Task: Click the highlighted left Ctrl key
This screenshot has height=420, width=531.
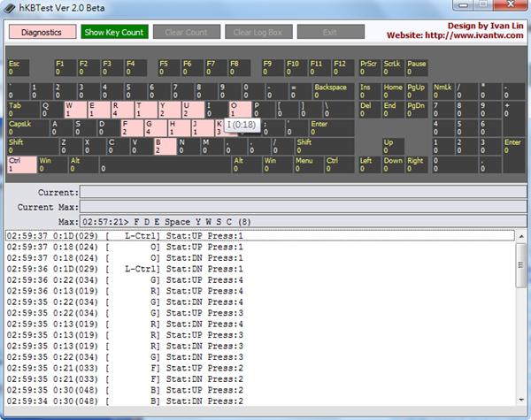Action: (x=21, y=164)
